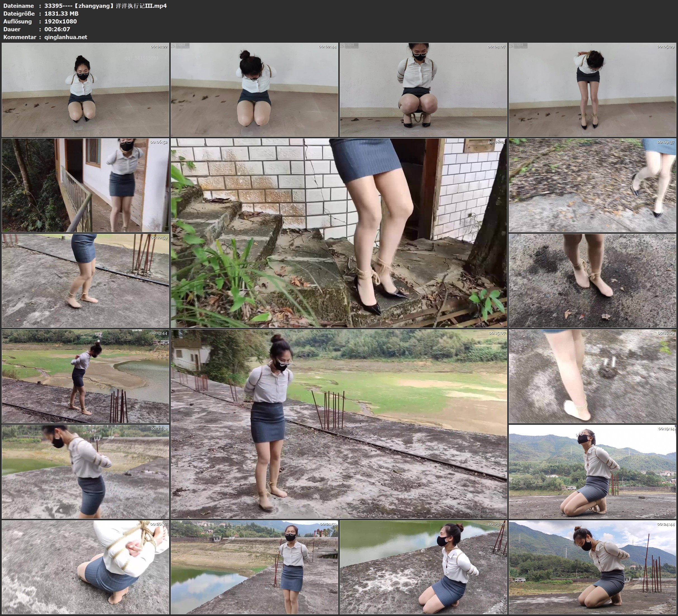Open the thumbnail timestamped 00:10:59
The width and height of the screenshot is (678, 616).
(x=85, y=280)
